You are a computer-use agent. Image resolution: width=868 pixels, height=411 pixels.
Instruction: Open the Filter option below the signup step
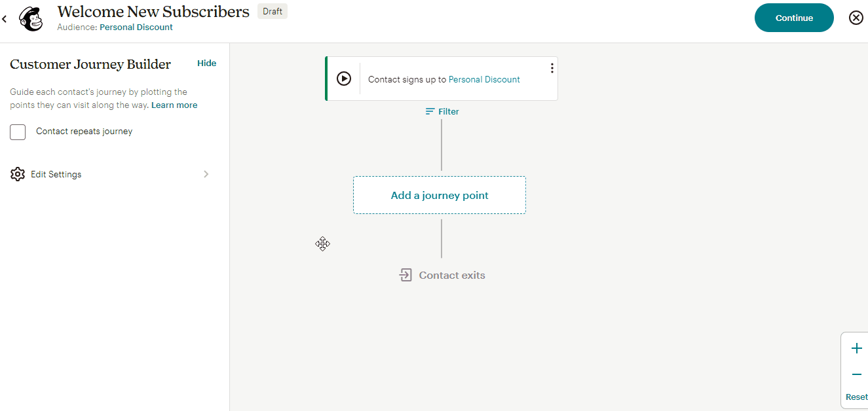coord(442,111)
